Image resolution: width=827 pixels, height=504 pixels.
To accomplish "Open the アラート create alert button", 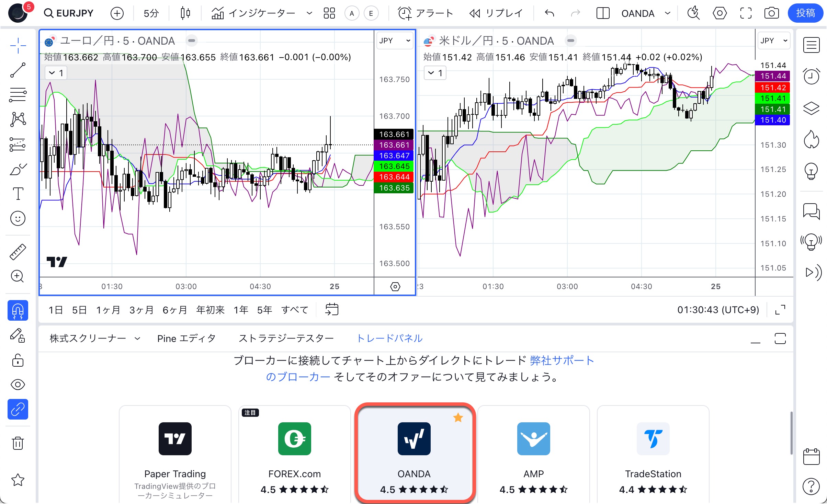I will tap(426, 13).
